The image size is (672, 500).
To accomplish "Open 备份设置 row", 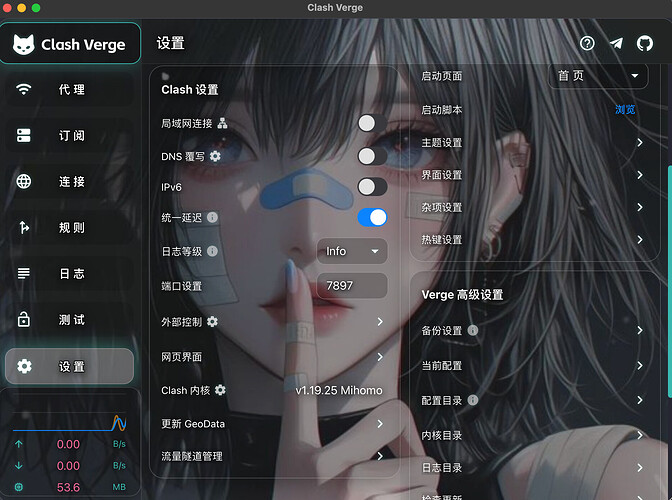I will click(x=534, y=330).
